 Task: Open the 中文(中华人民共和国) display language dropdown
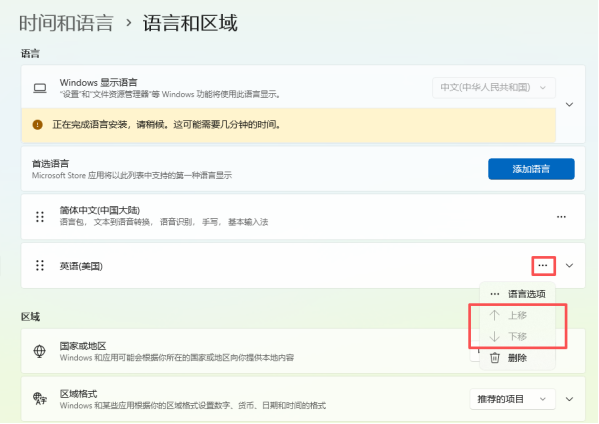click(494, 87)
